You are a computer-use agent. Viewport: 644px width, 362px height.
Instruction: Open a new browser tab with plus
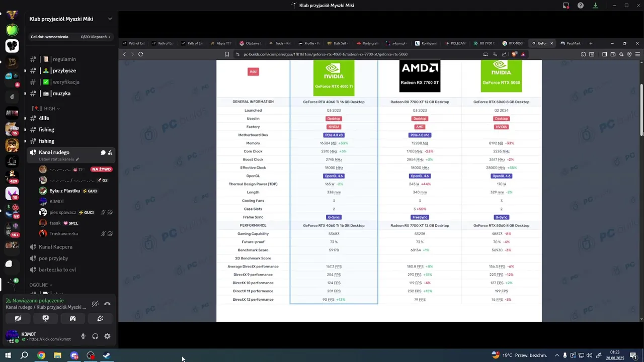[591, 43]
